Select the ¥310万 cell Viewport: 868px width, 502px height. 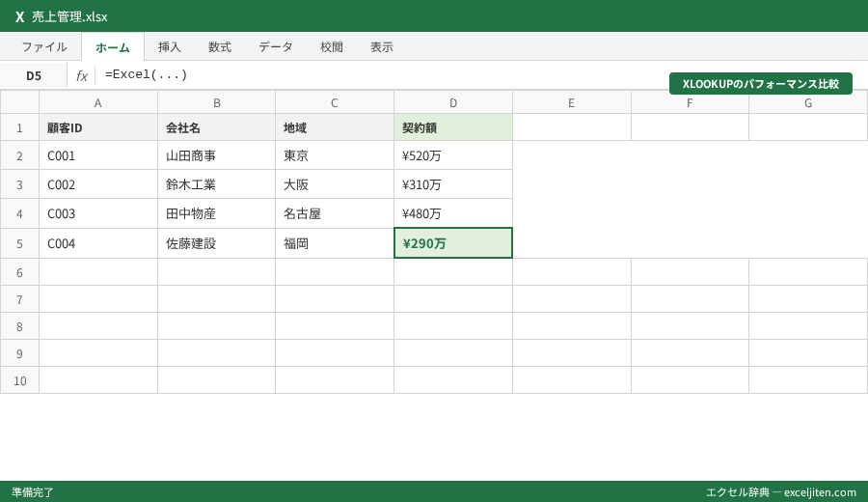click(x=453, y=184)
